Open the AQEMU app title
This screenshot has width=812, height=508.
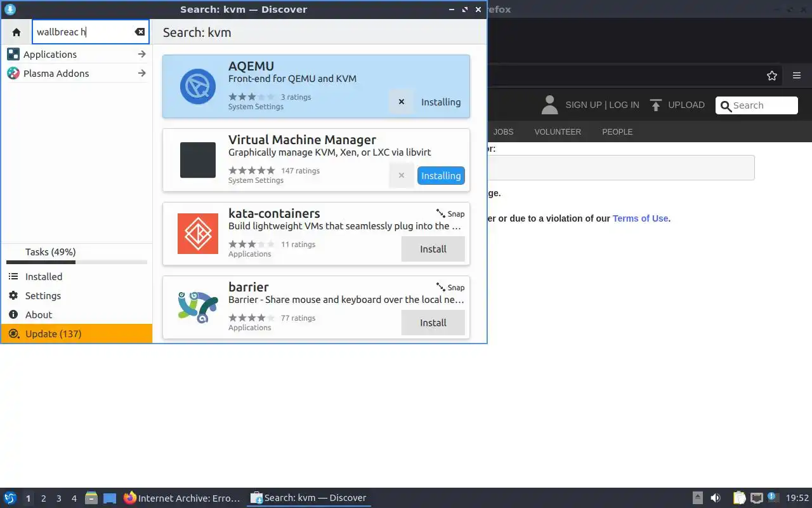(x=251, y=66)
